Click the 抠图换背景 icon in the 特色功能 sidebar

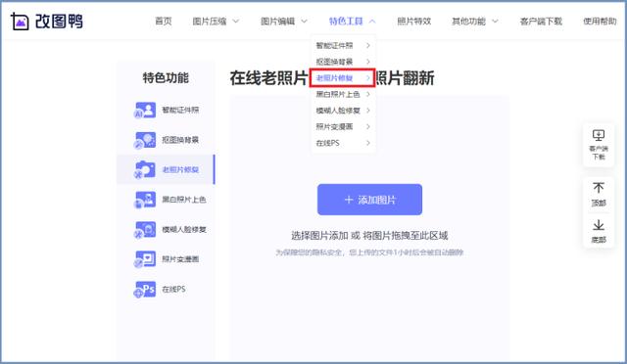144,140
